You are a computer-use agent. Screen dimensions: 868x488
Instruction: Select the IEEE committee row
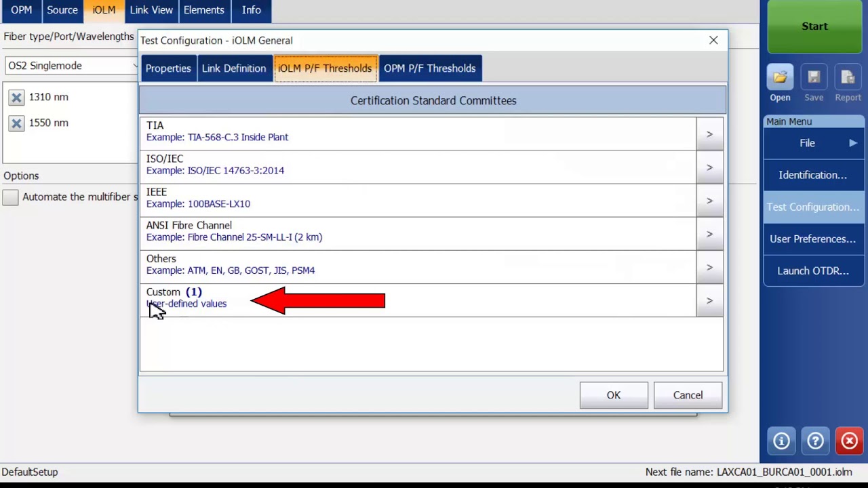[418, 201]
